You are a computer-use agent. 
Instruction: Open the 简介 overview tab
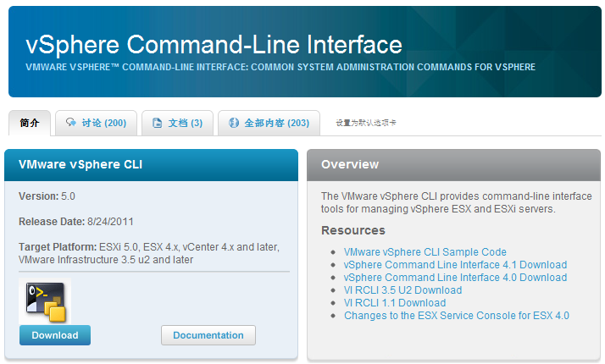click(30, 124)
